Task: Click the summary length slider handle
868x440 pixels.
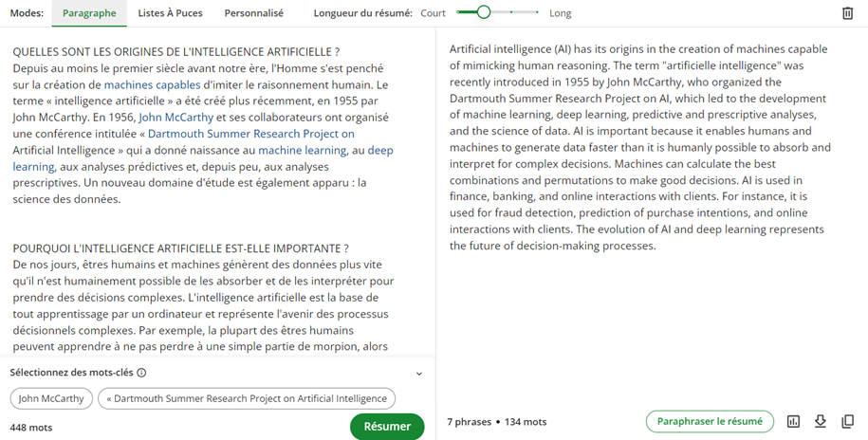Action: coord(483,12)
